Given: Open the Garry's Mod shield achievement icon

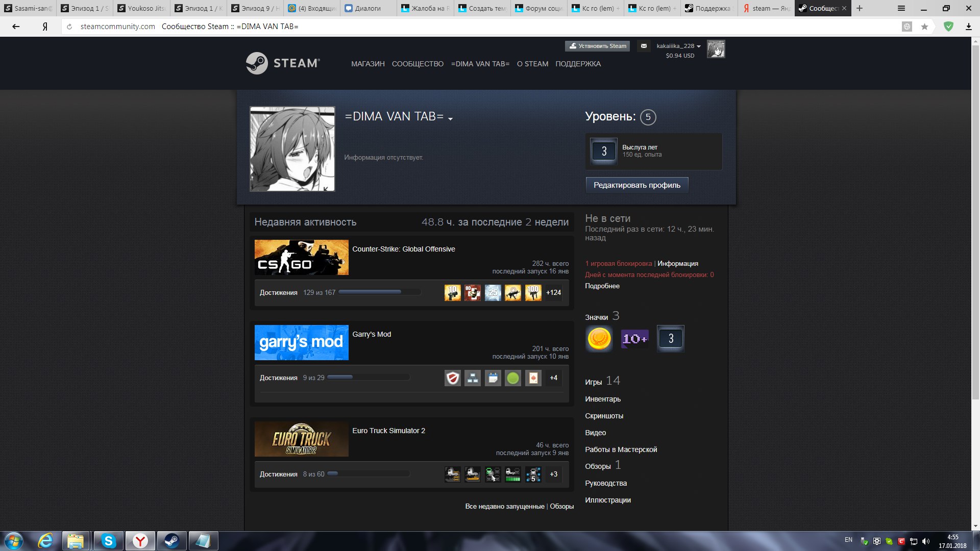Looking at the screenshot, I should pos(452,378).
